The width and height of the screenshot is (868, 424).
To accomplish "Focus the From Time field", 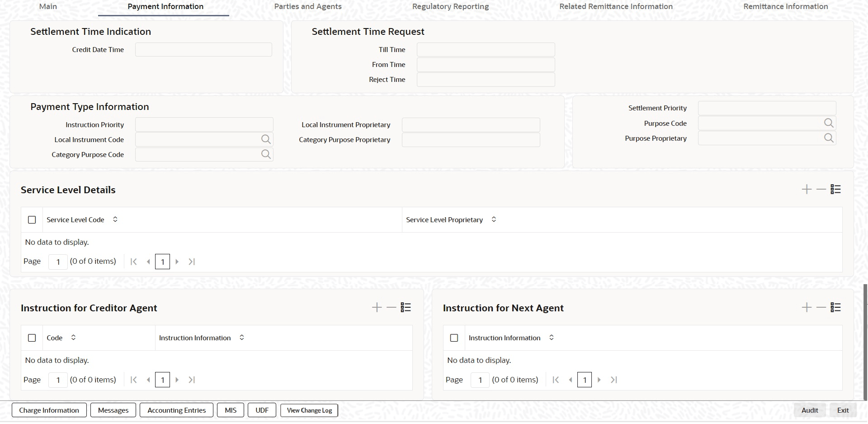I will (486, 65).
